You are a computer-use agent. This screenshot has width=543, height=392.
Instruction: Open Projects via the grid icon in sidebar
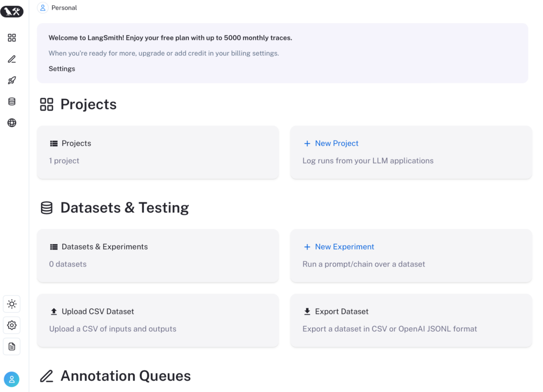click(x=12, y=37)
